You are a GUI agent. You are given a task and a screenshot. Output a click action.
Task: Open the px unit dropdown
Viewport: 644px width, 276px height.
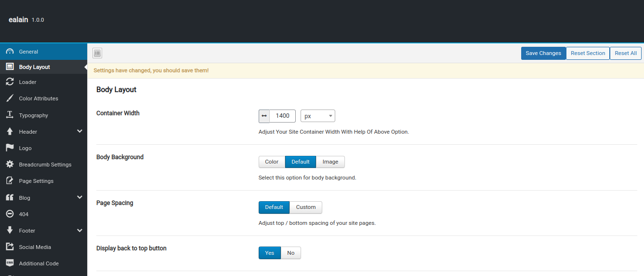click(x=318, y=116)
